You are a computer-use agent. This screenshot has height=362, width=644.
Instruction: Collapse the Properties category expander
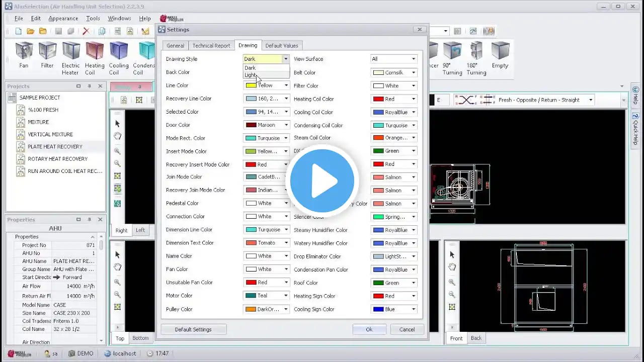click(93, 237)
